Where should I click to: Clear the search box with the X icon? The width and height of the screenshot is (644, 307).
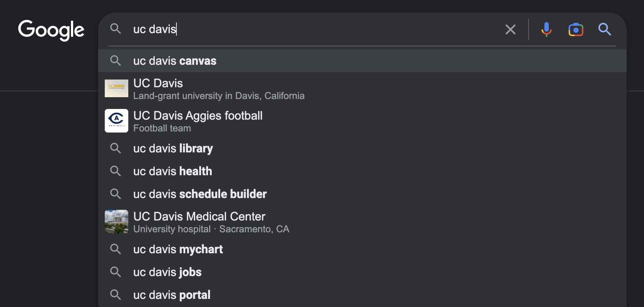511,29
